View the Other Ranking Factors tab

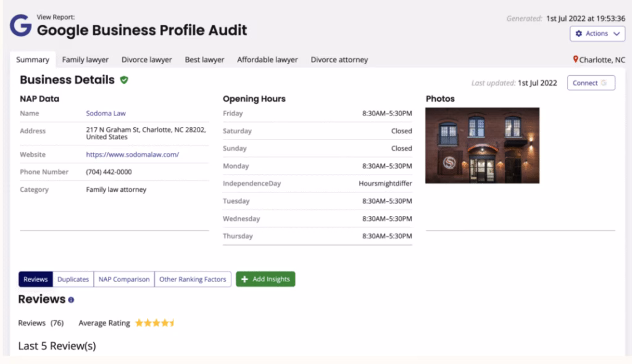click(194, 279)
